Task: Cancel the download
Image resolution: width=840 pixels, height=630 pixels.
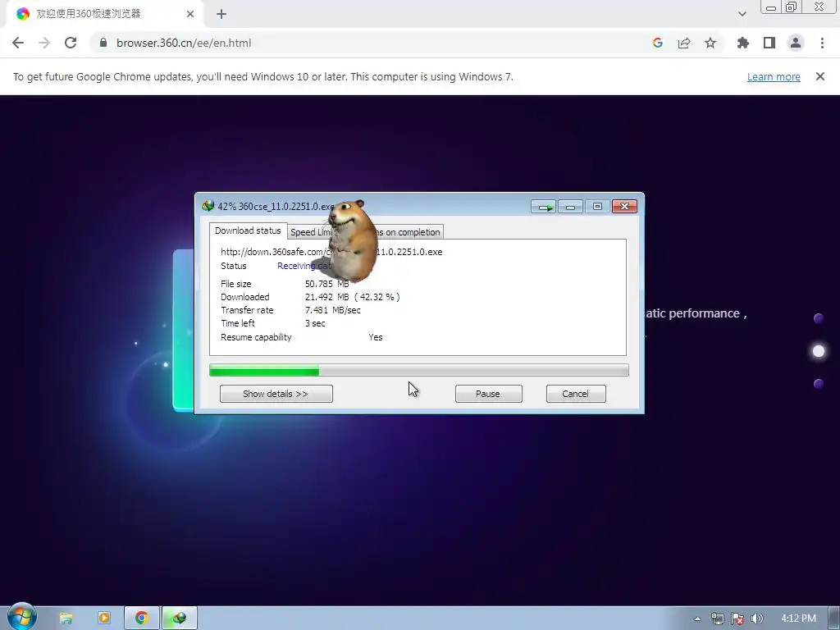Action: [x=575, y=394]
